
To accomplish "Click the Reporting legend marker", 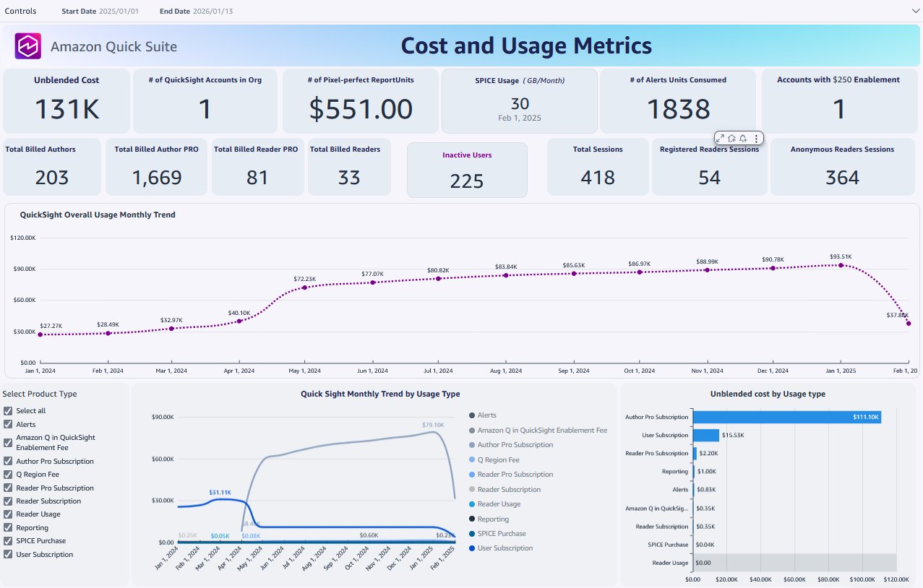I will pos(472,519).
